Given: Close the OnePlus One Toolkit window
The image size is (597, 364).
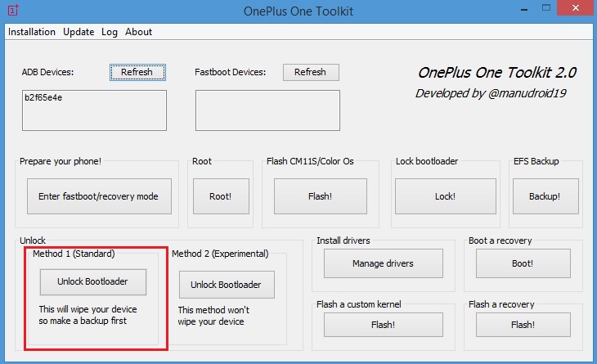Looking at the screenshot, I should tap(575, 8).
